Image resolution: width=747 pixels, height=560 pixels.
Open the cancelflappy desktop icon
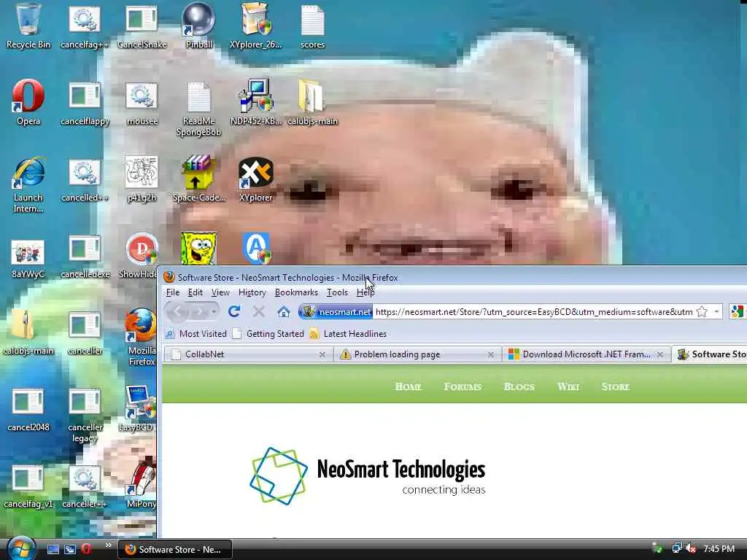point(85,96)
